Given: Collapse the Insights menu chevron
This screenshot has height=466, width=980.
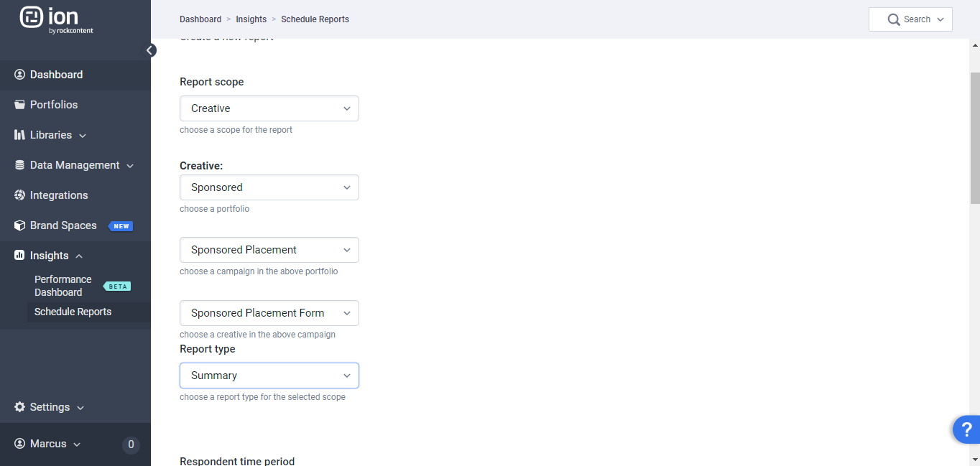Looking at the screenshot, I should 79,256.
